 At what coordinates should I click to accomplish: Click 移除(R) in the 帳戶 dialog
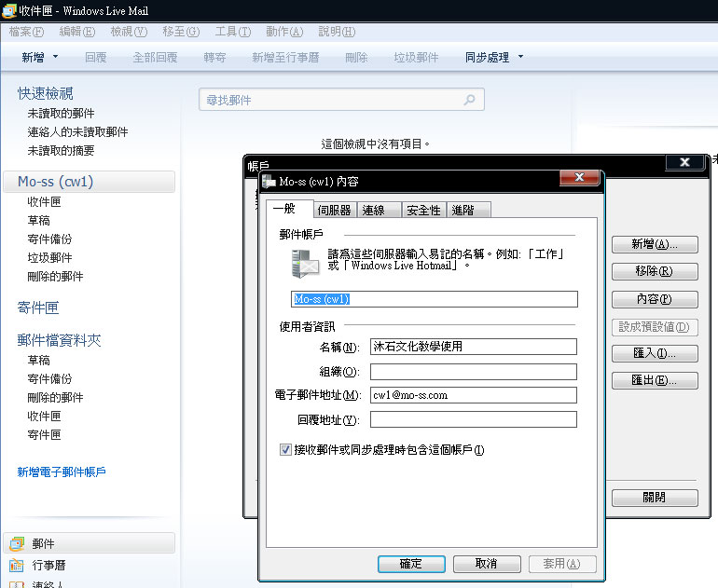655,271
